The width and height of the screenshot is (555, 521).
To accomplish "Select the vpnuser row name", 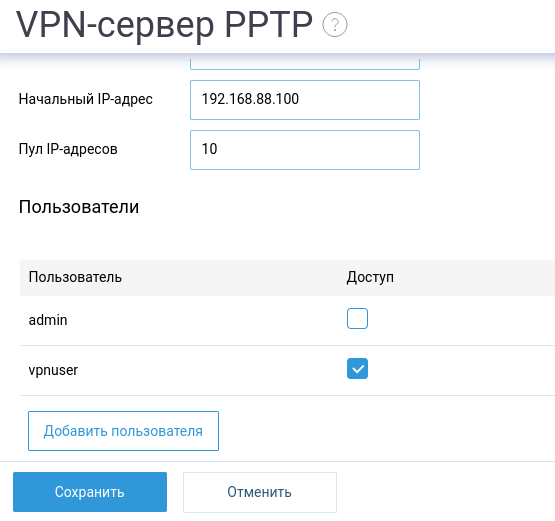I will click(x=53, y=370).
